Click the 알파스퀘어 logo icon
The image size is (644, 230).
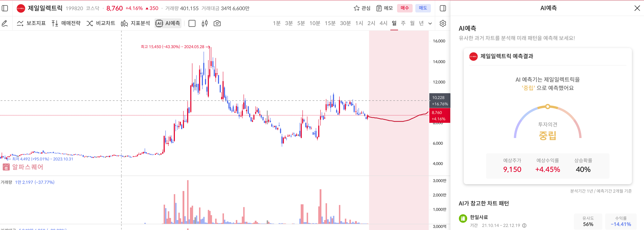[x=6, y=167]
